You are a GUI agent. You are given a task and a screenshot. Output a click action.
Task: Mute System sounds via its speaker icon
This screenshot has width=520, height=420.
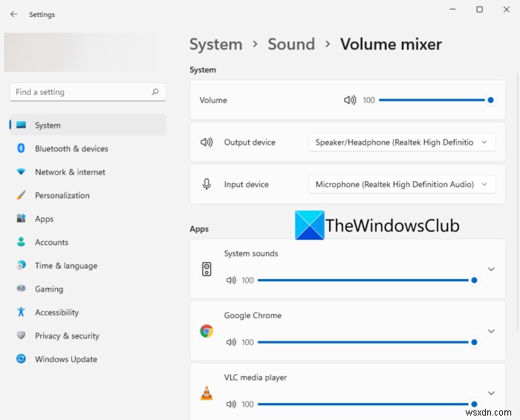coord(231,280)
